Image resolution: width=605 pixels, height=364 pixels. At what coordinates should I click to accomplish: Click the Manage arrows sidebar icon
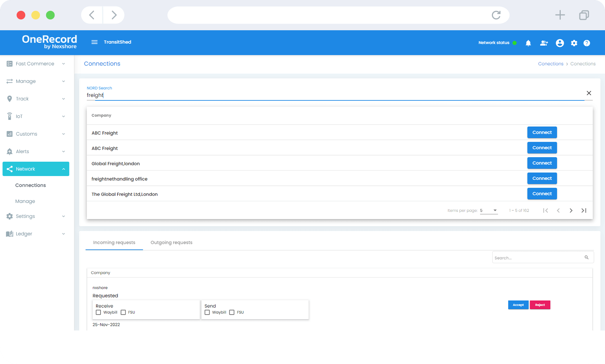[x=10, y=81]
